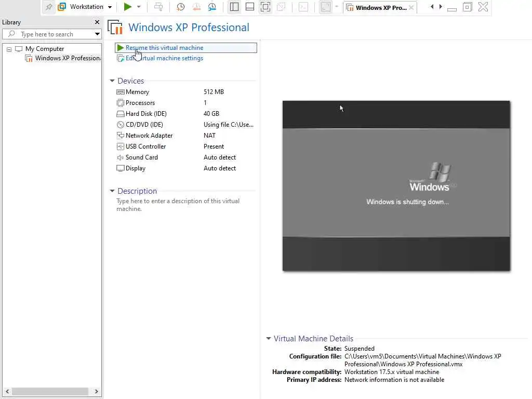Toggle the library sidebar view icon

(234, 7)
